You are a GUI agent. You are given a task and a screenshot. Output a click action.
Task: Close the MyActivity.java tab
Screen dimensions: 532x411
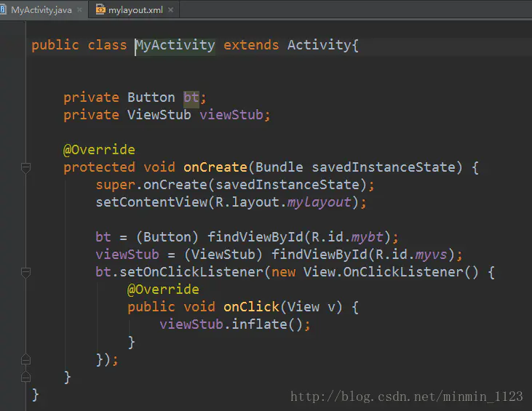click(79, 10)
